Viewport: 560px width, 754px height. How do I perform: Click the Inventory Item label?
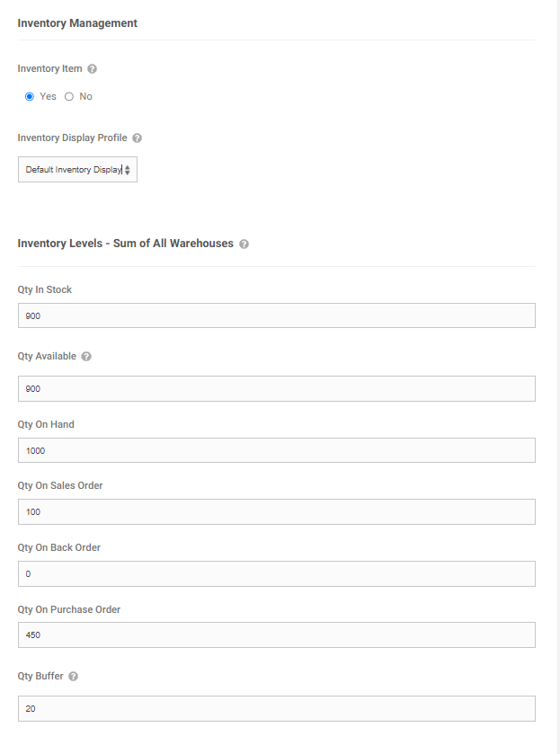click(x=50, y=69)
